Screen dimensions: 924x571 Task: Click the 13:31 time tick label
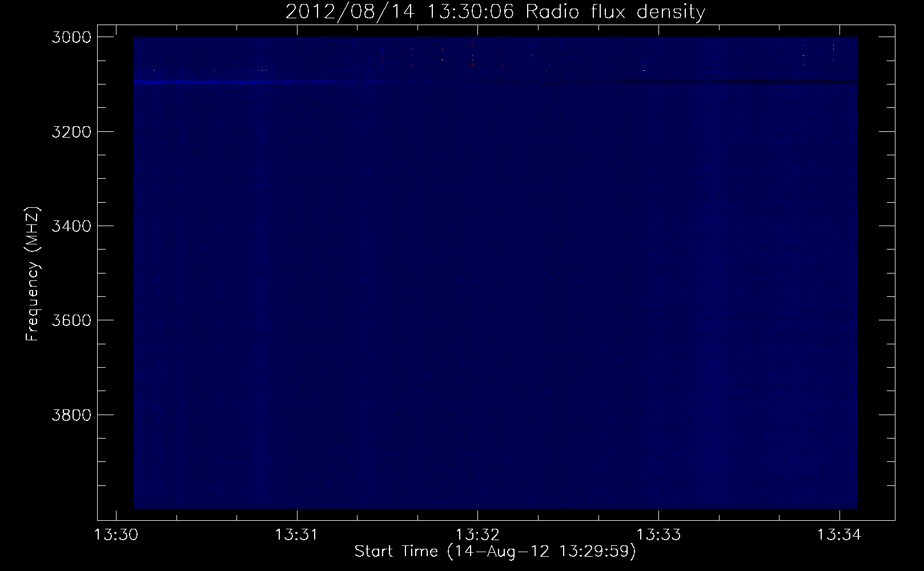(297, 535)
